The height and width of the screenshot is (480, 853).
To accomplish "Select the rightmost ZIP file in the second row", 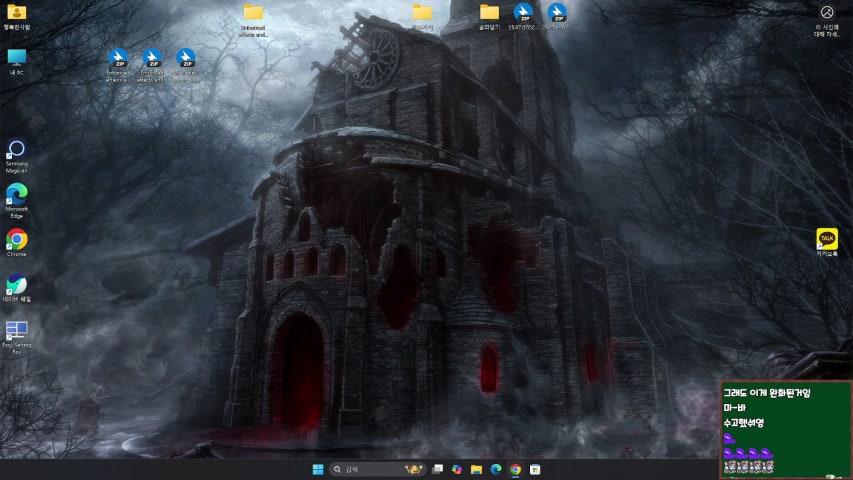I will tap(186, 65).
